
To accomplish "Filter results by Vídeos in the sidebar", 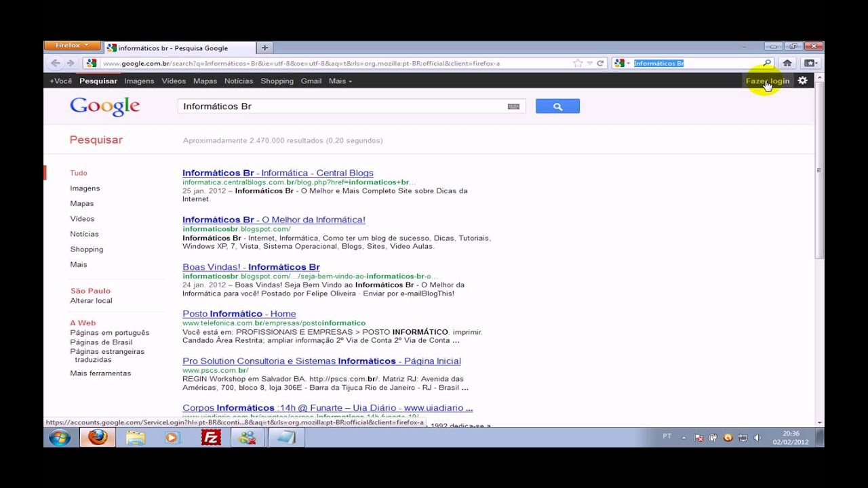I will coord(82,219).
